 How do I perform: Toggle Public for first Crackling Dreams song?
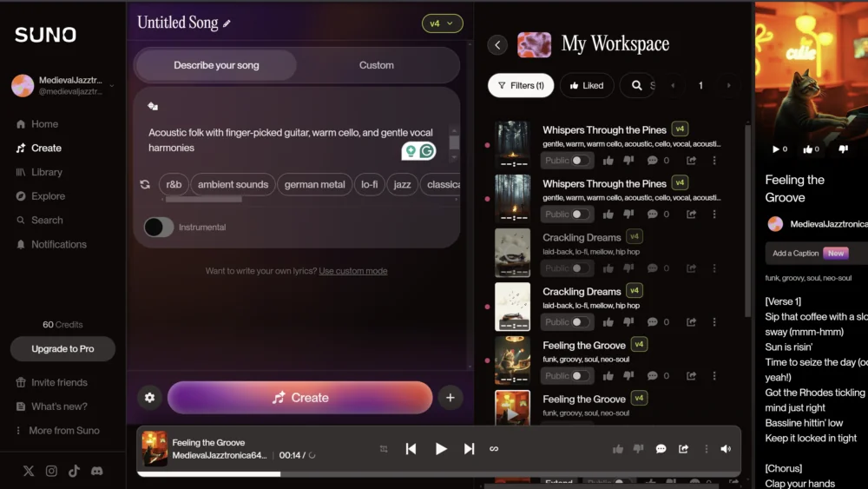coord(578,268)
